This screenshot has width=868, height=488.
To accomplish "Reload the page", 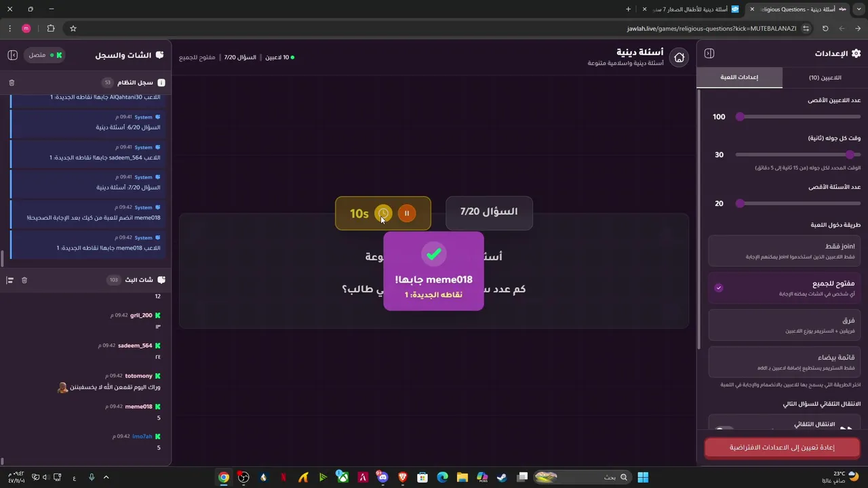I will click(x=825, y=28).
